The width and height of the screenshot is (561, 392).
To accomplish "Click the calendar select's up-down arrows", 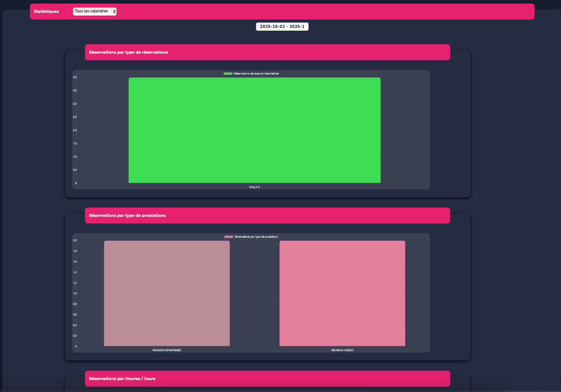I will (115, 11).
